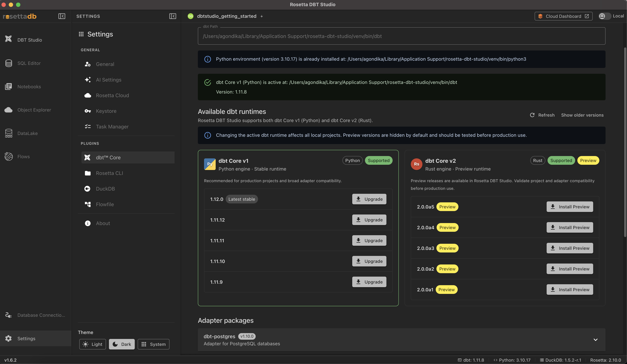627x364 pixels.
Task: Upgrade to version 1.11.12
Action: (369, 220)
